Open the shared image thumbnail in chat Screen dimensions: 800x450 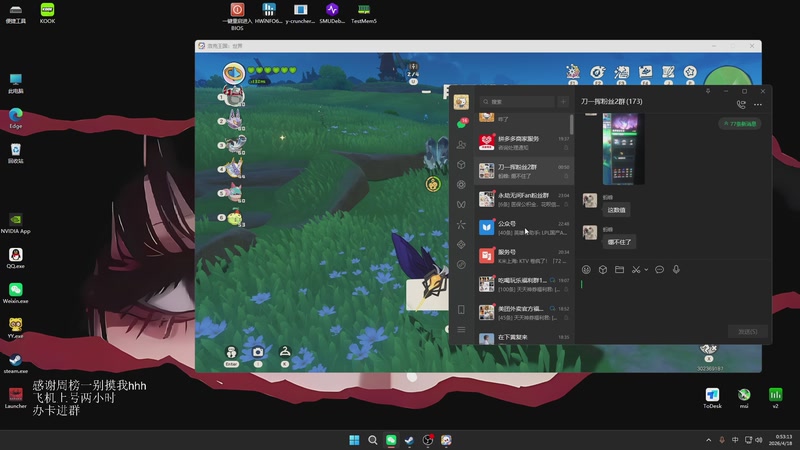pos(623,148)
